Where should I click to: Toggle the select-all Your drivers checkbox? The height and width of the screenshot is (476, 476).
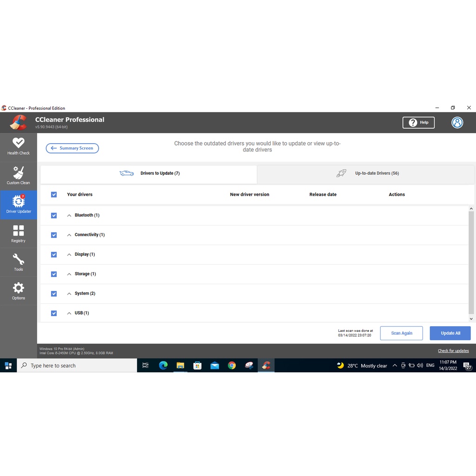[54, 195]
